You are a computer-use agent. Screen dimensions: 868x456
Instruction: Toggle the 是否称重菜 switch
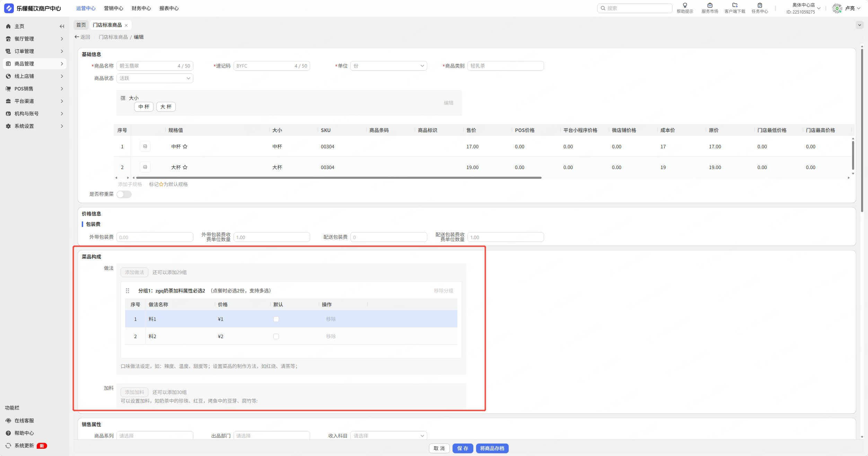(124, 194)
